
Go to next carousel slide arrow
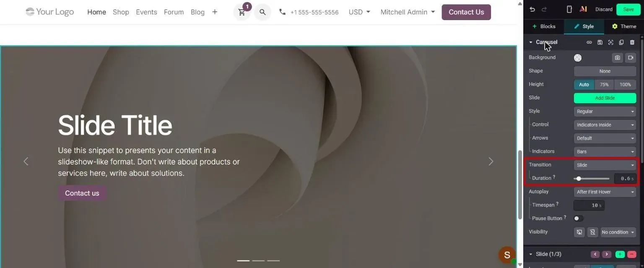click(491, 161)
